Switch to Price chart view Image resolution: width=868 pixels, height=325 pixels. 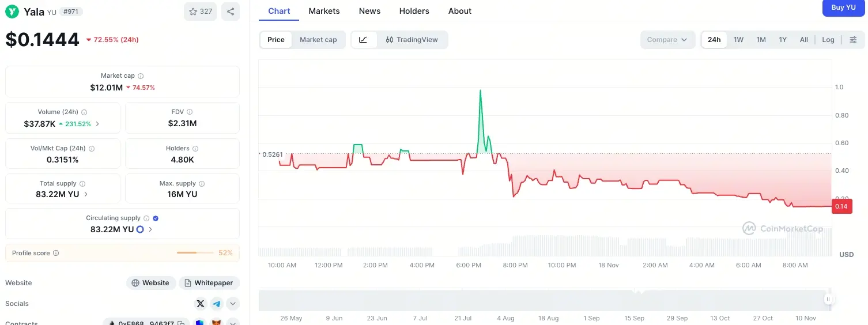point(276,40)
